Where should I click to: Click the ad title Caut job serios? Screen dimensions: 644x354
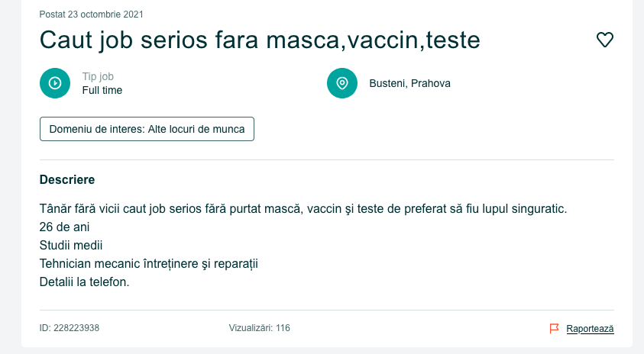260,40
